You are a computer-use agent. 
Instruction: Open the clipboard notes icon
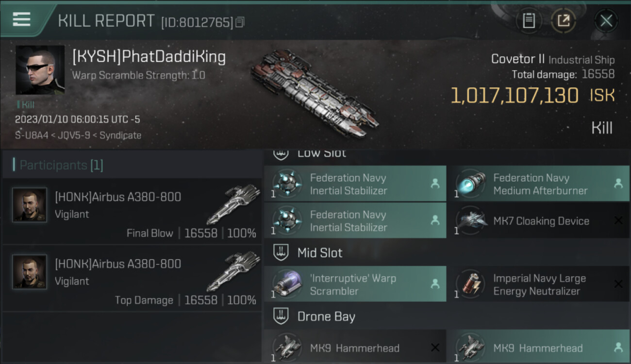point(529,21)
